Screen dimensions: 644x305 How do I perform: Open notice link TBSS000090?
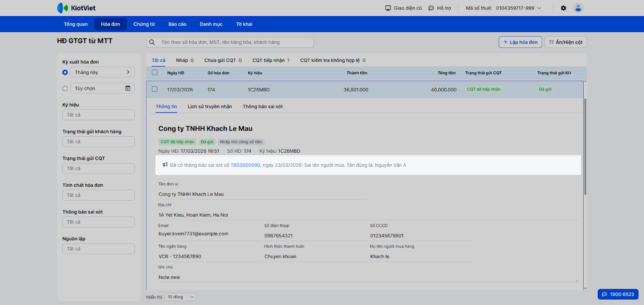tap(246, 165)
